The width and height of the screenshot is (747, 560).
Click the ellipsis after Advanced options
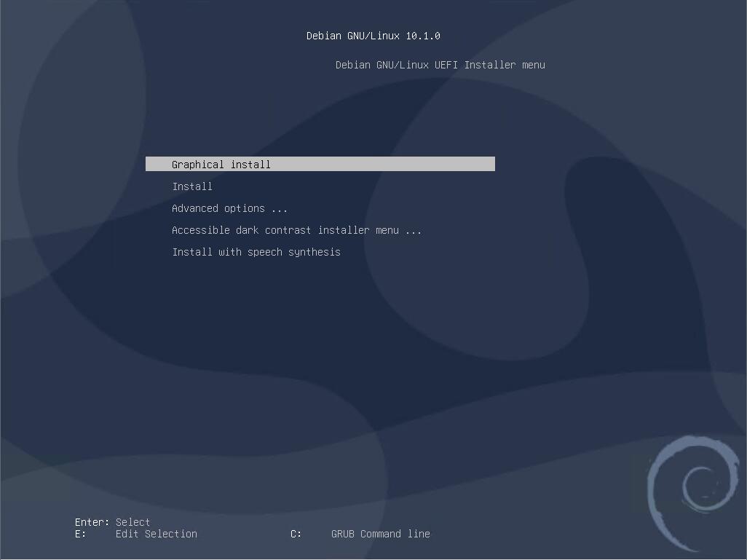click(x=280, y=208)
